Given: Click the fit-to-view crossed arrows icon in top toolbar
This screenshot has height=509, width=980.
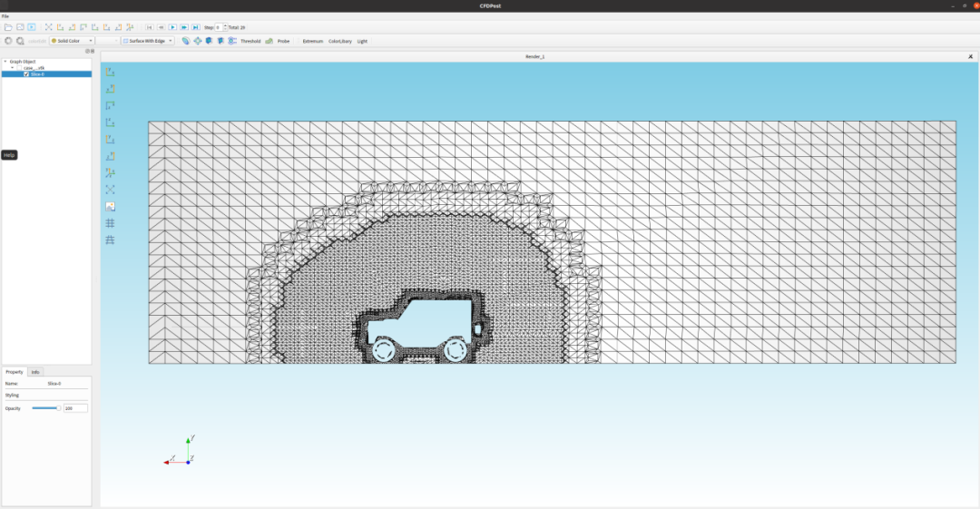Looking at the screenshot, I should [x=48, y=27].
